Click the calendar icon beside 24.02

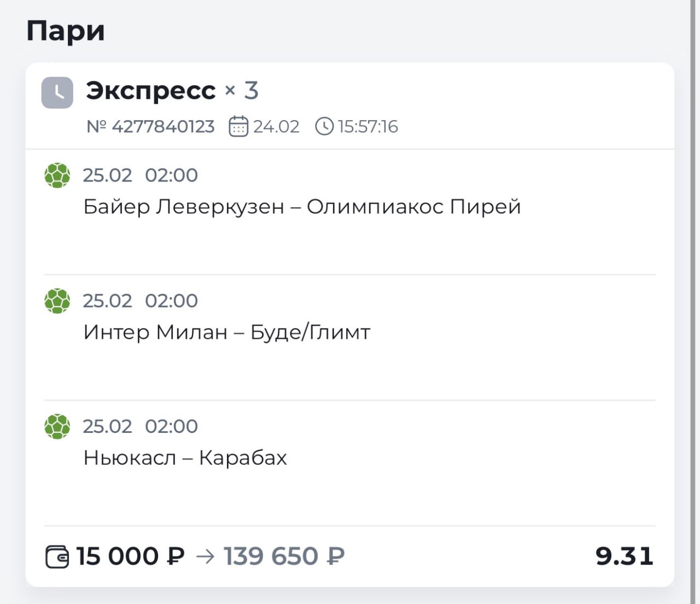click(x=238, y=126)
